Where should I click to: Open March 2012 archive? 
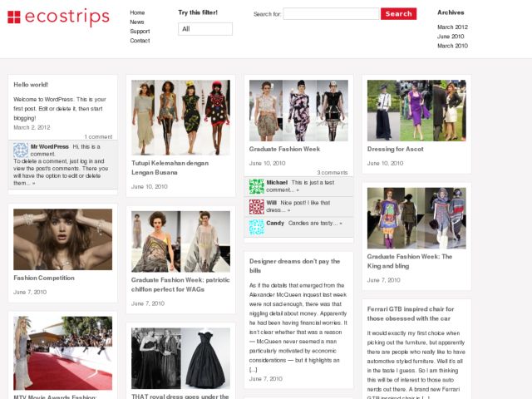pyautogui.click(x=452, y=27)
